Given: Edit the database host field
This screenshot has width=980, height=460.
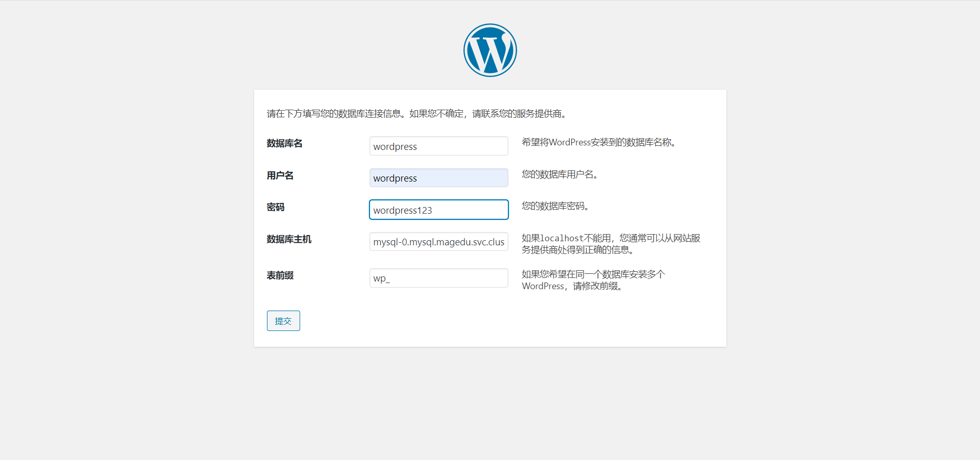Looking at the screenshot, I should tap(439, 242).
